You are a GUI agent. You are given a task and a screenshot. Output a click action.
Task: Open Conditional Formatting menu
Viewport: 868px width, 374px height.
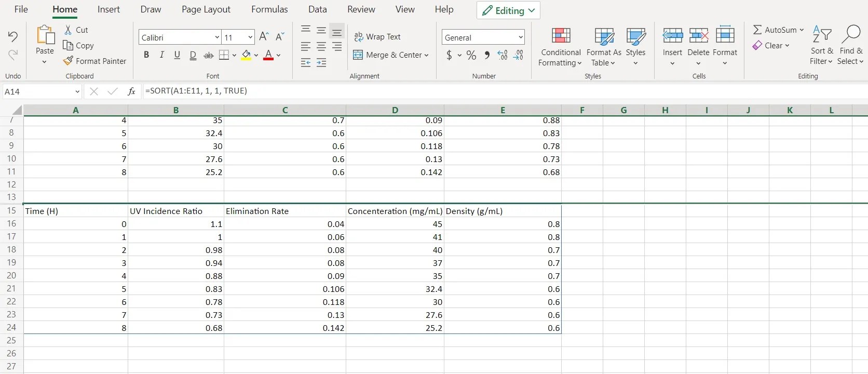561,47
